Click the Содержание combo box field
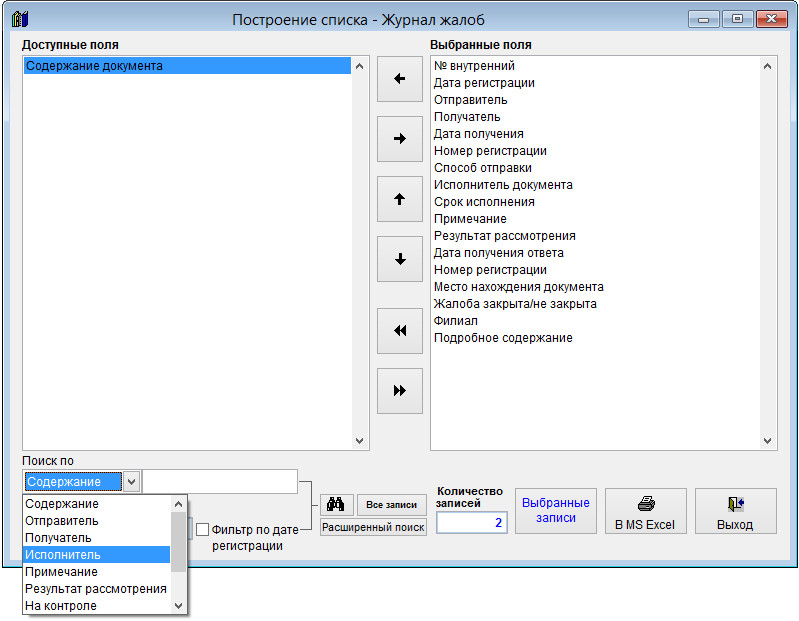The image size is (799, 621). click(73, 481)
